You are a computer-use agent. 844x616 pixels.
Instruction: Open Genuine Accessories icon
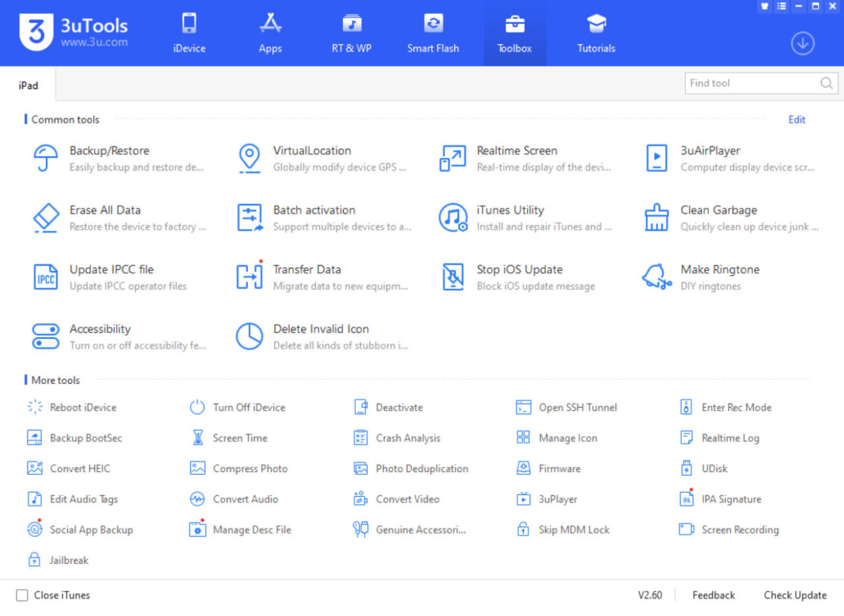[x=361, y=529]
